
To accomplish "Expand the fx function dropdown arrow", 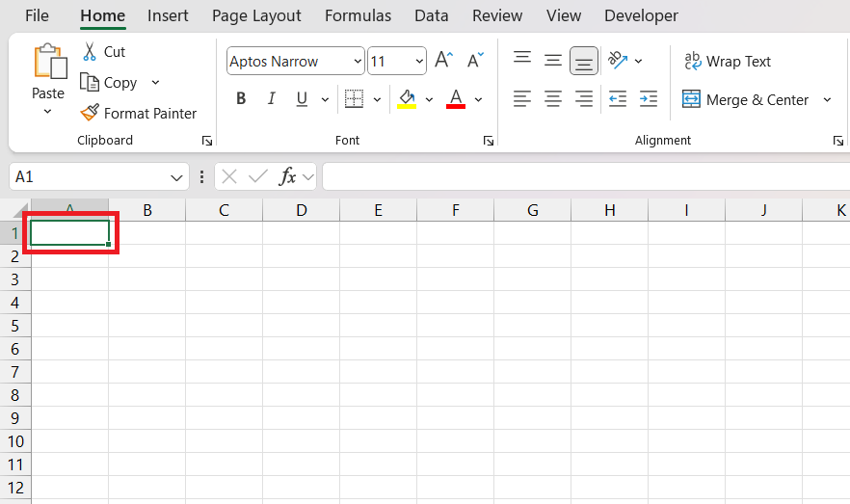I will tap(308, 176).
